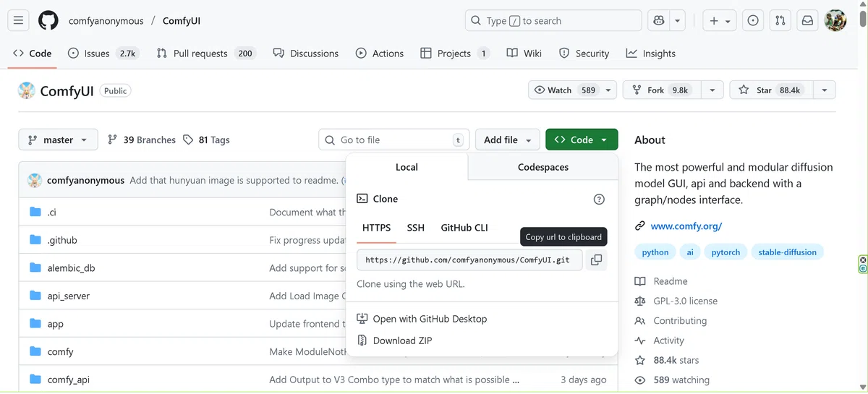This screenshot has width=868, height=394.
Task: Open the clone help question-mark icon
Action: 599,200
